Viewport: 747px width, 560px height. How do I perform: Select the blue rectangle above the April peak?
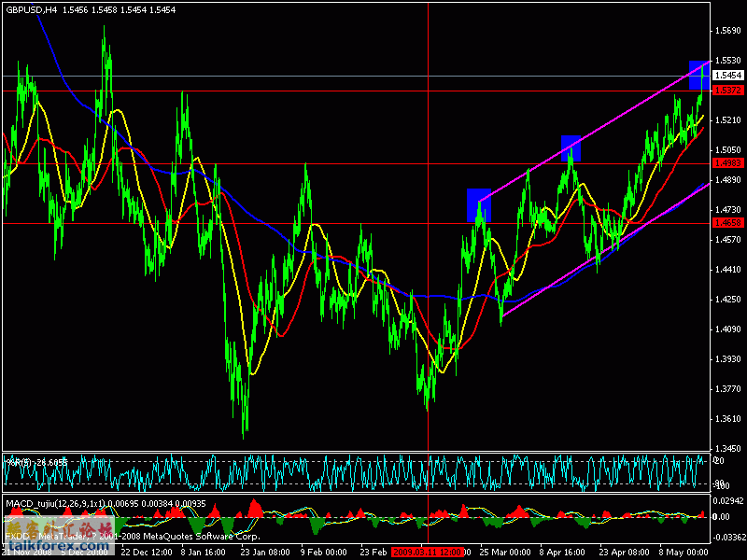click(571, 148)
